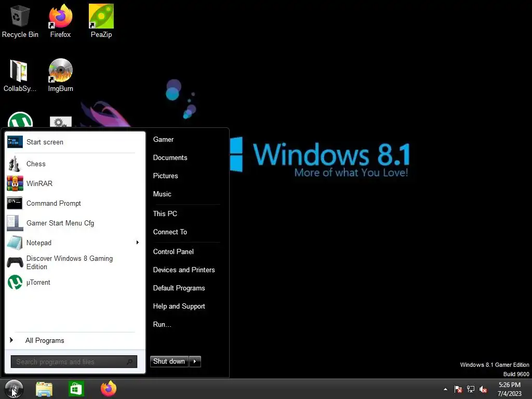Viewport: 532px width, 399px height.
Task: Open Default Programs
Action: pyautogui.click(x=179, y=288)
